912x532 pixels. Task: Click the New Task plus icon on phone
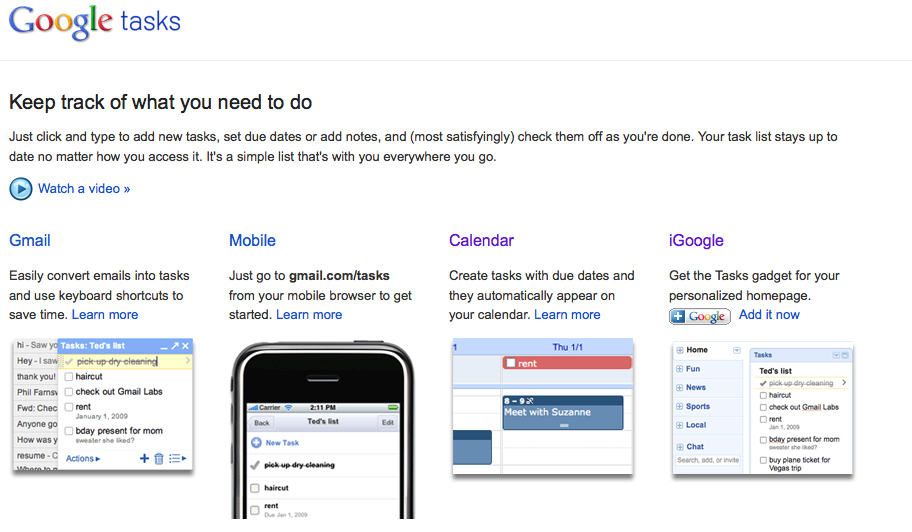[x=256, y=442]
